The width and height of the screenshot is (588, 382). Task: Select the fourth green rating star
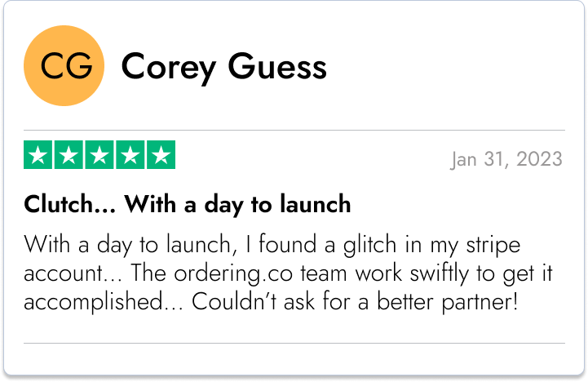coord(130,154)
